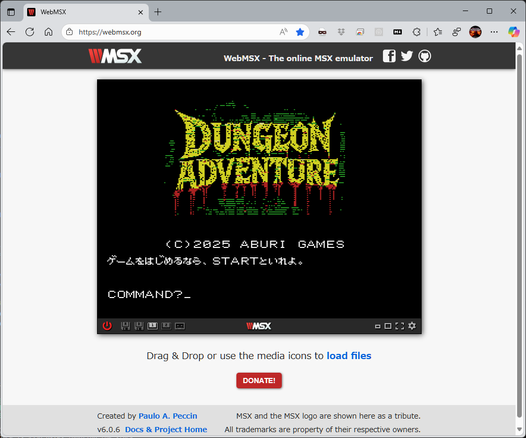Close the WebMSX tab

pos(141,12)
